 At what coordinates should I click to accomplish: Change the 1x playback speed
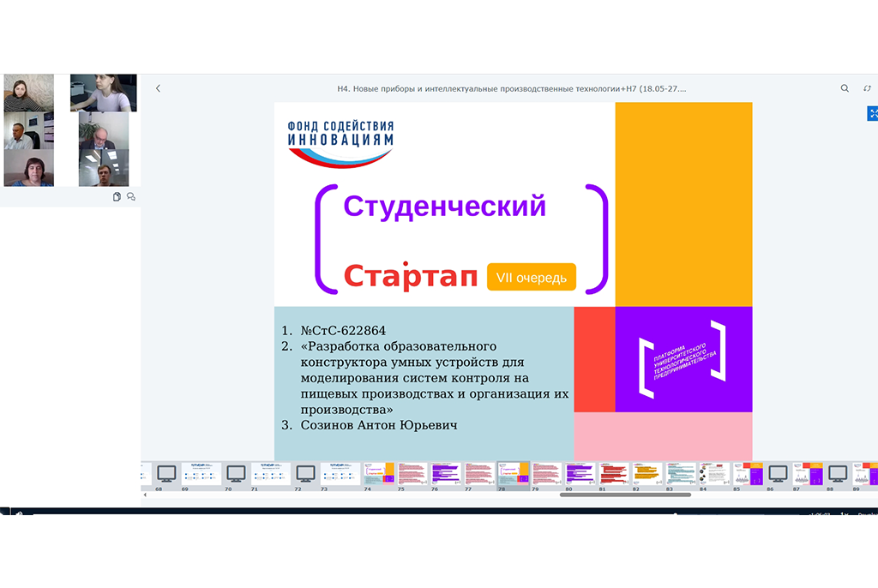coord(844,513)
